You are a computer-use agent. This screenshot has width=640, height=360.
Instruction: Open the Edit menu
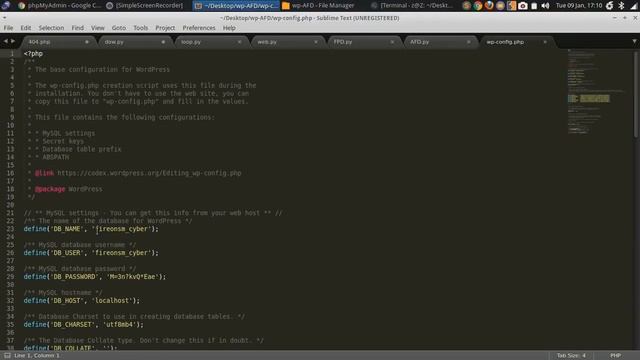click(x=26, y=28)
